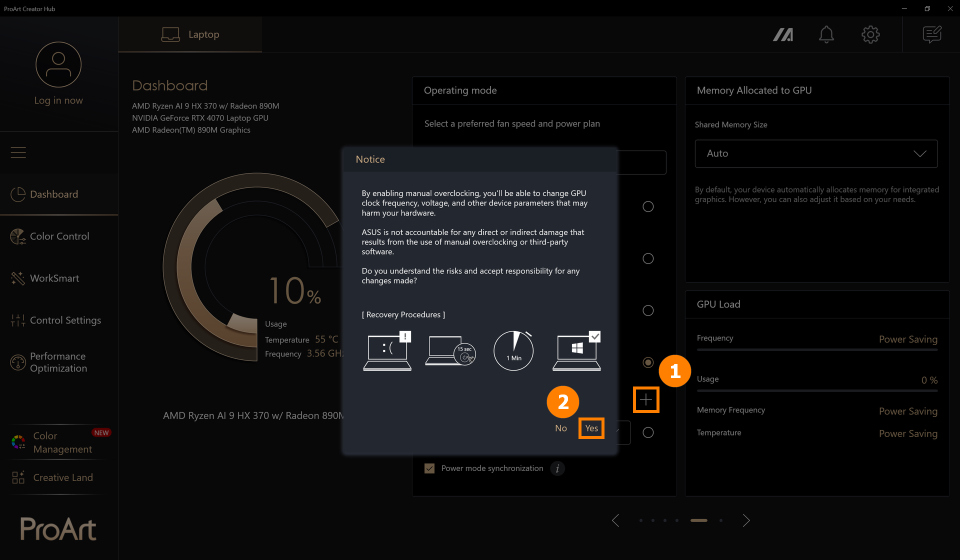Screen dimensions: 960x560
Task: Click the Log in now link
Action: pos(58,100)
